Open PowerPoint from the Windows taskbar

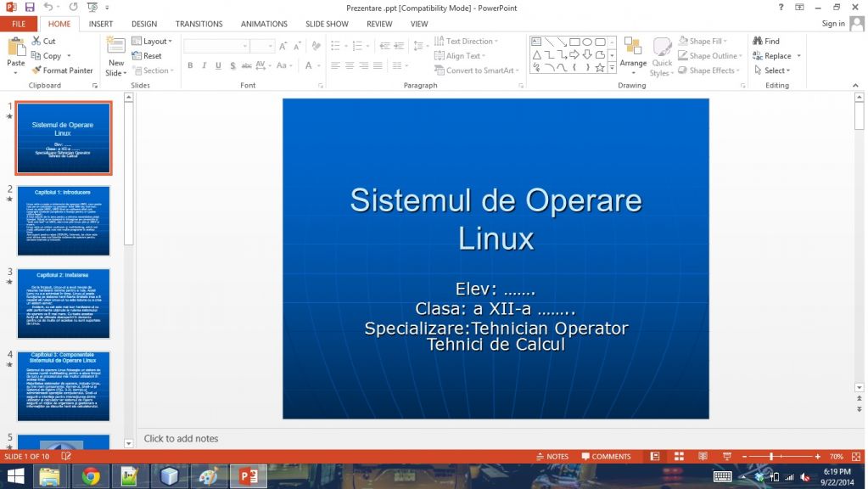pyautogui.click(x=249, y=476)
